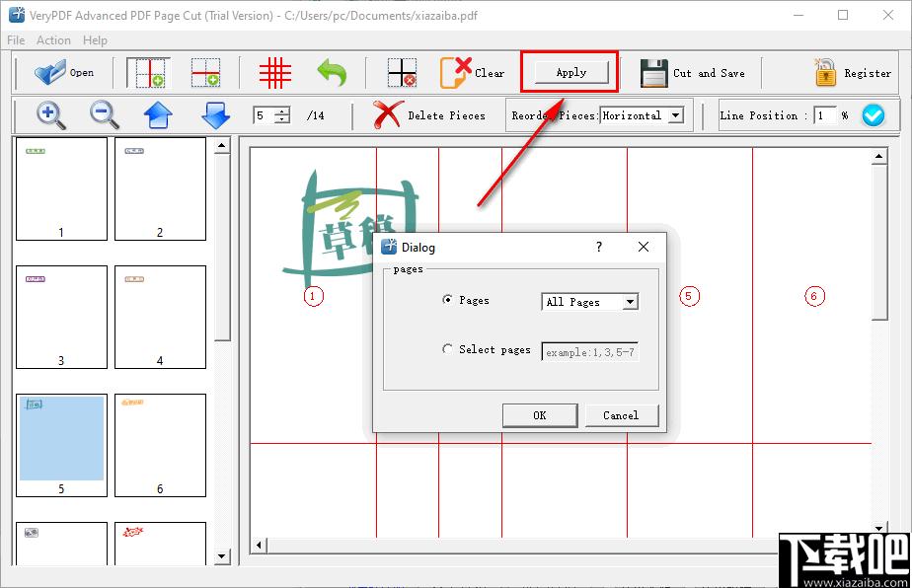Image resolution: width=912 pixels, height=588 pixels.
Task: Click preview horizontal scrollbar left arrow
Action: (260, 546)
